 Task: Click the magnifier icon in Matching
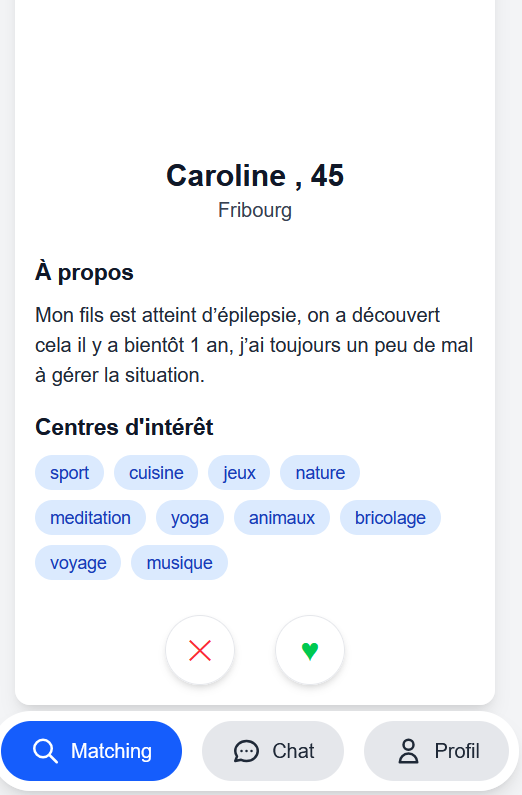pyautogui.click(x=45, y=751)
